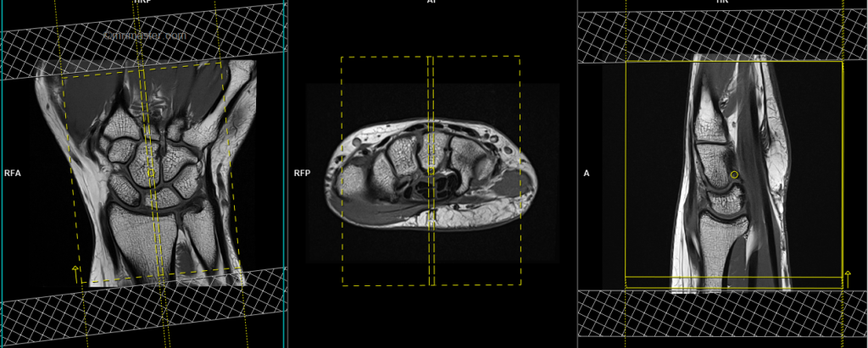The image size is (868, 348).
Task: Click the RFA orientation label
Action: pos(12,174)
